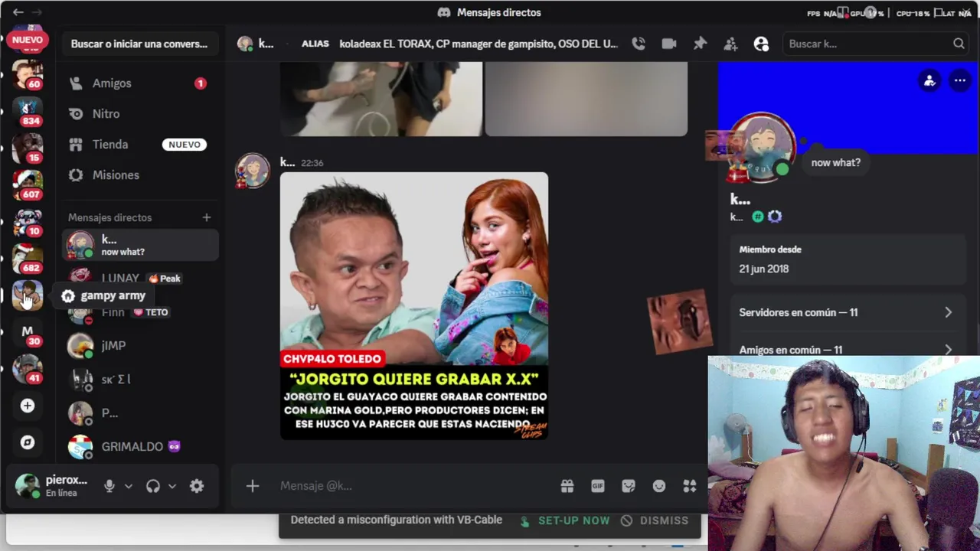The width and height of the screenshot is (980, 551).
Task: Deafen with the headphones icon
Action: coord(153,486)
